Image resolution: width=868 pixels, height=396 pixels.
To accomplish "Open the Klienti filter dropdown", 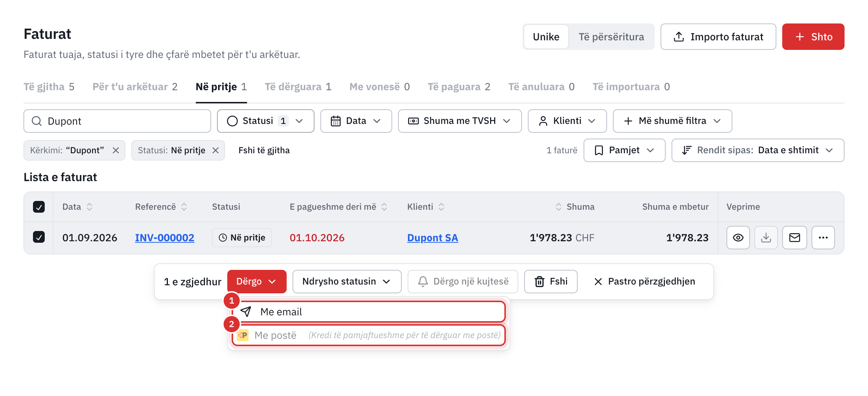I will coord(567,121).
